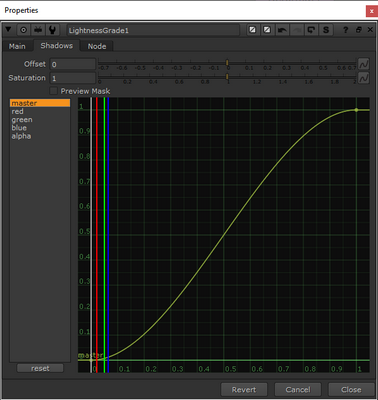Click the center node in viewer icon
The width and height of the screenshot is (378, 400).
[x=23, y=30]
